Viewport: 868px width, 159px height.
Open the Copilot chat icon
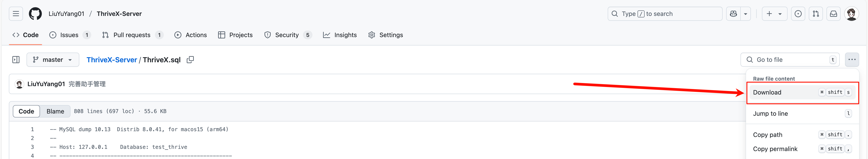[x=733, y=14]
